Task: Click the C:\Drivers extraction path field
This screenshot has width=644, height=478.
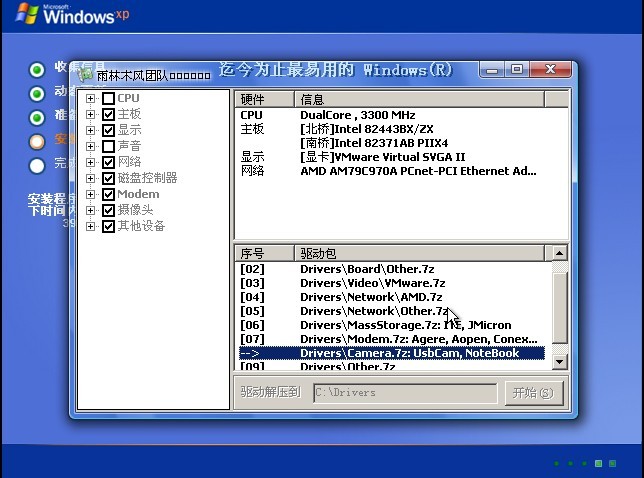Action: (x=405, y=393)
